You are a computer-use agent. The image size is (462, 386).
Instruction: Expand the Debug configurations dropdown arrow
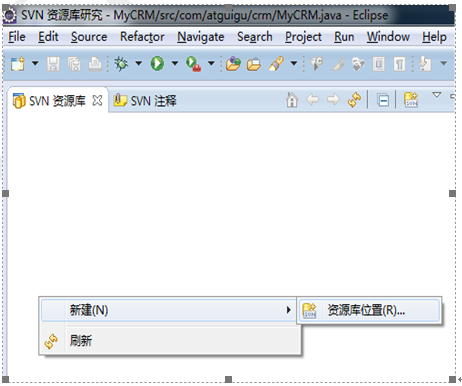[138, 63]
